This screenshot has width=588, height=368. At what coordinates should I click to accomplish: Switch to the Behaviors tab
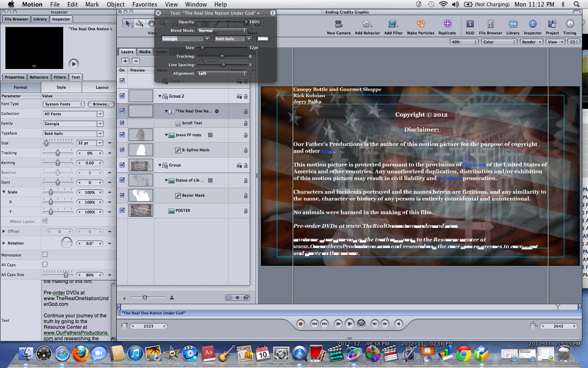click(39, 77)
